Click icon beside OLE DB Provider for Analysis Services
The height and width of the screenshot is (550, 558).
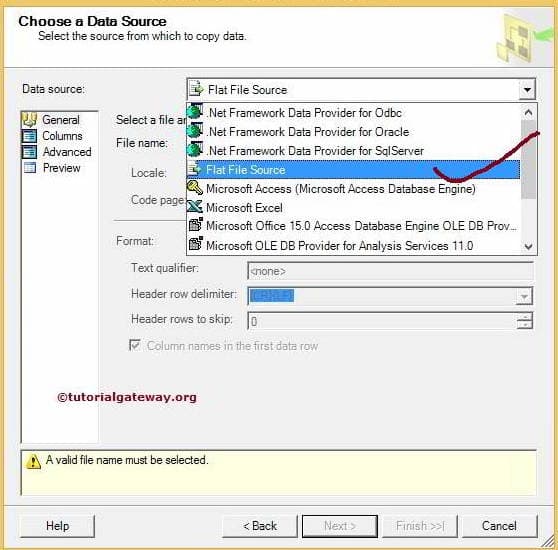[195, 244]
